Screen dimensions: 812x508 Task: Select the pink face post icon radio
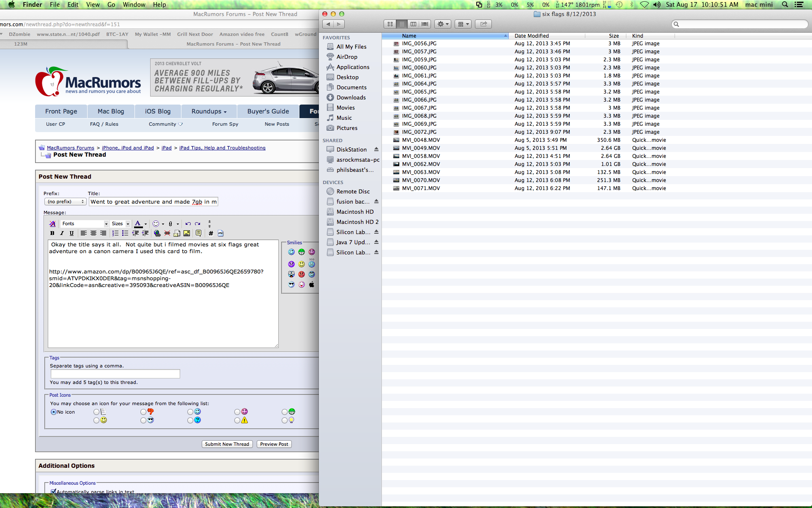point(237,412)
